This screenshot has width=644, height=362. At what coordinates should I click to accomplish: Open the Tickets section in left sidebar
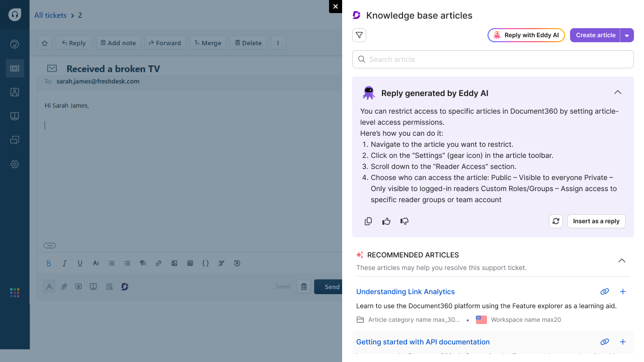[15, 68]
